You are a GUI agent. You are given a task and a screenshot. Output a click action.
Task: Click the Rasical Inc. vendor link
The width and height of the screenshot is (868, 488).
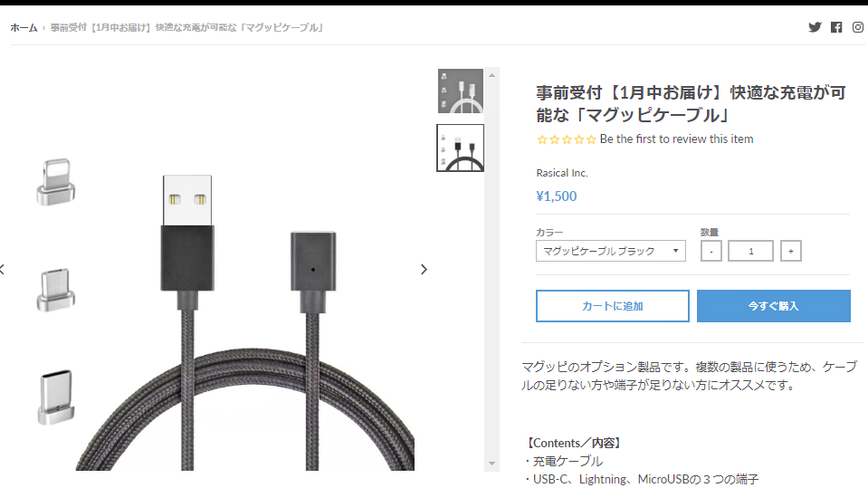pos(562,173)
